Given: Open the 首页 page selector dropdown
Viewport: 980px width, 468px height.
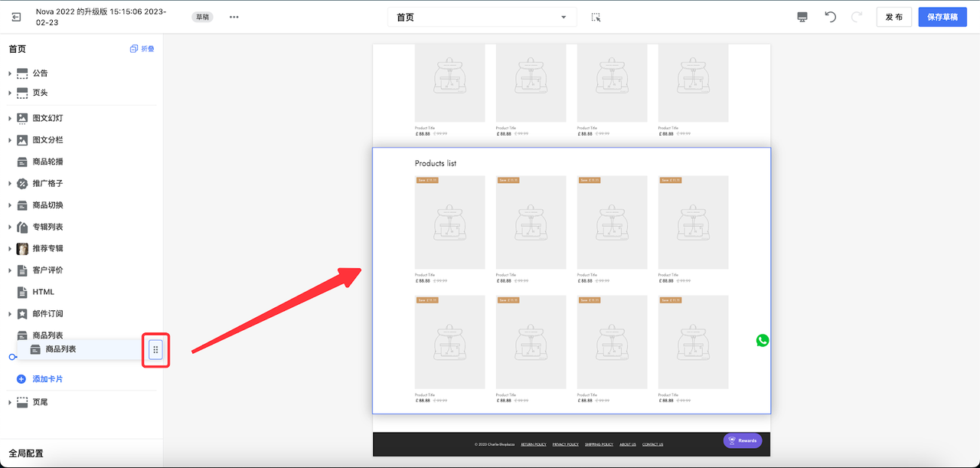Looking at the screenshot, I should click(482, 17).
